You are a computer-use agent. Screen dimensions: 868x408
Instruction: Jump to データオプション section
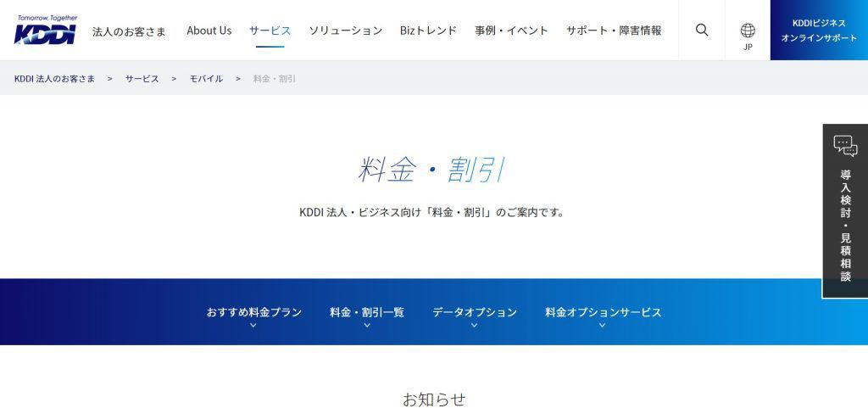click(475, 312)
